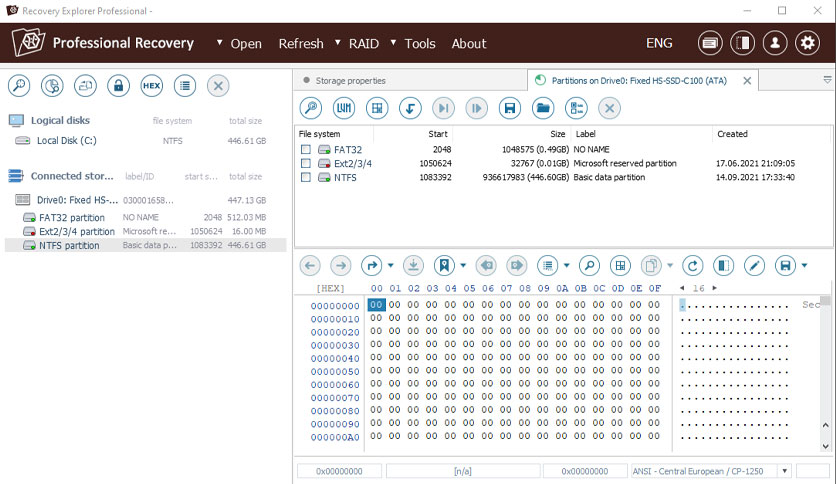Open the list view dropdown arrow in hex toolbar

(566, 265)
